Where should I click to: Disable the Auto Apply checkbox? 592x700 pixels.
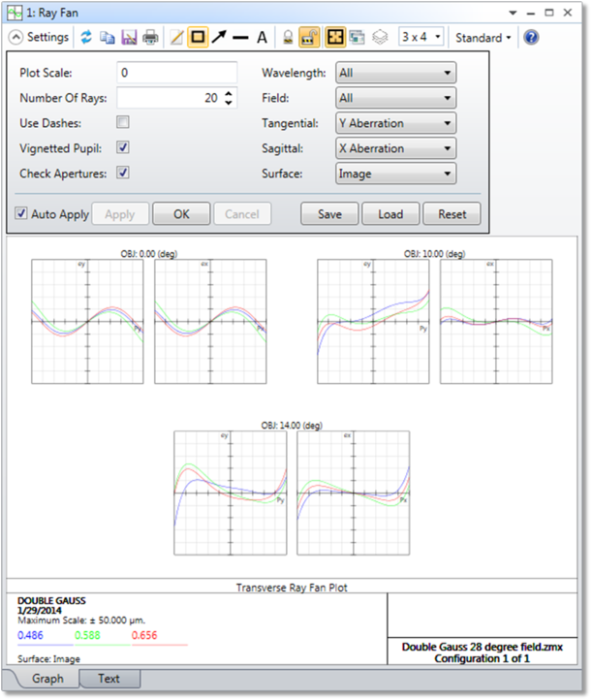click(21, 213)
